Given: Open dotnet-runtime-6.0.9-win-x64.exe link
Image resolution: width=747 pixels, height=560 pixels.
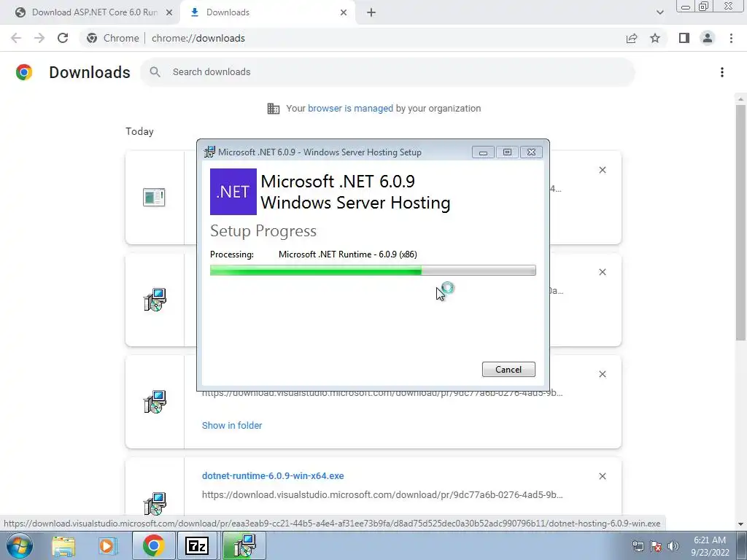Looking at the screenshot, I should [273, 475].
